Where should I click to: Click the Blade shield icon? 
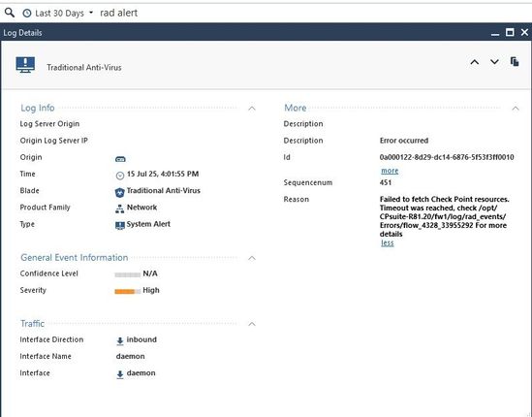(119, 193)
